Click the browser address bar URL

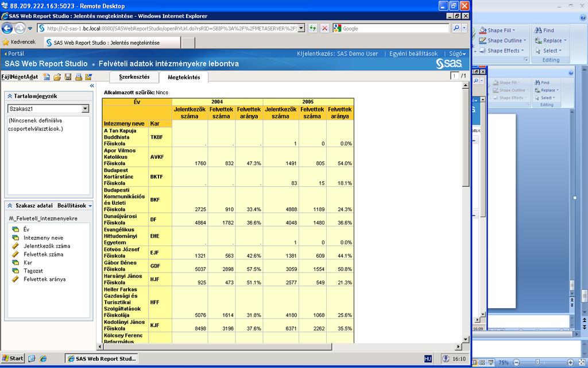click(x=172, y=28)
